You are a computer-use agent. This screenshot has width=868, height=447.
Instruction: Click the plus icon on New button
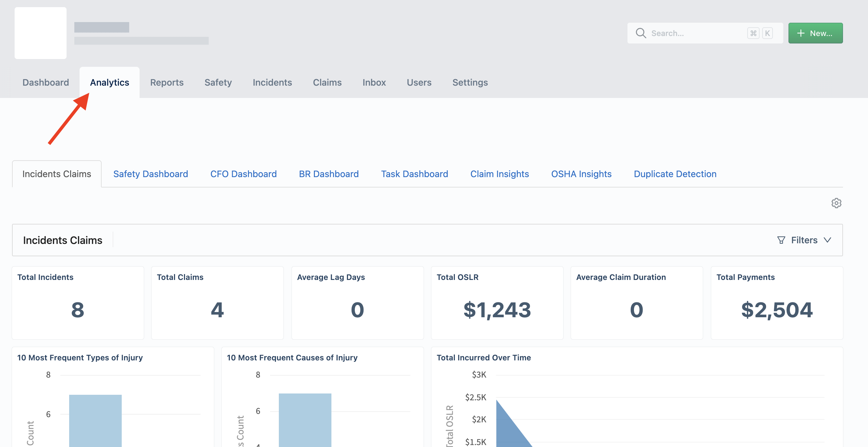[800, 33]
